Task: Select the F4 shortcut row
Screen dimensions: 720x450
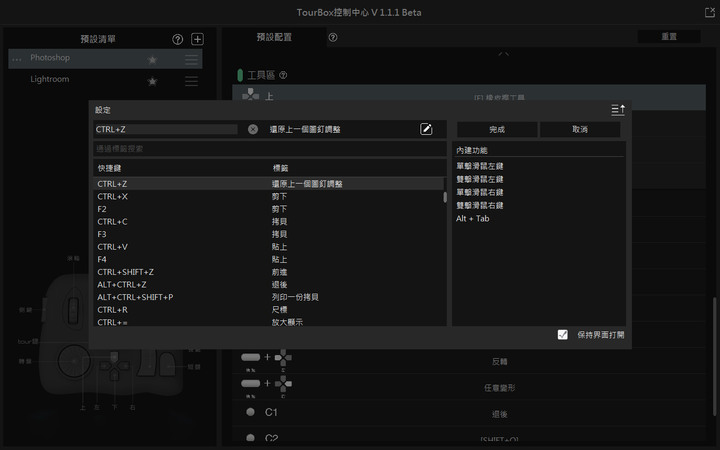Action: coord(269,259)
